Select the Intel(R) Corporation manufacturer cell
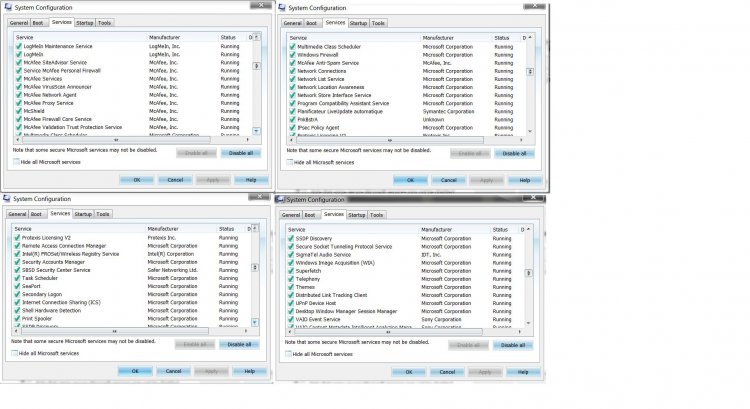 point(170,254)
